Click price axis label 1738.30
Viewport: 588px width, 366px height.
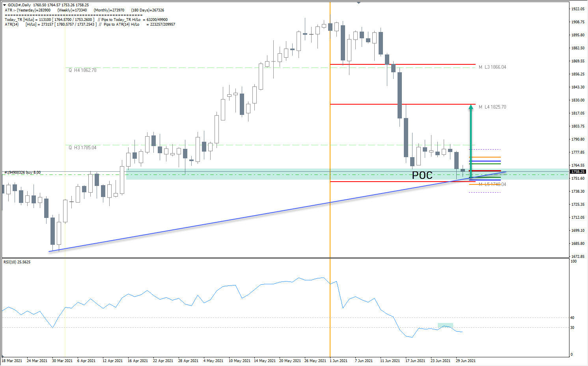click(578, 191)
